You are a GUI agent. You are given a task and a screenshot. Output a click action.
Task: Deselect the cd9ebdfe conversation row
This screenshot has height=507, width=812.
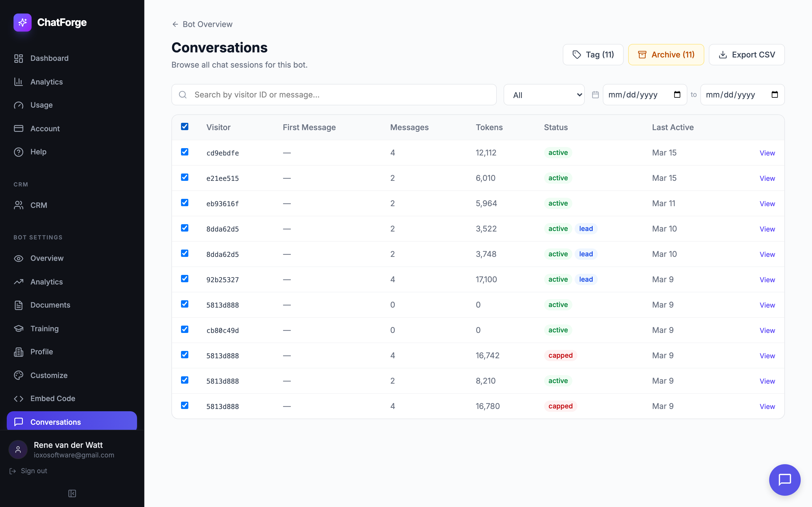[x=185, y=152]
